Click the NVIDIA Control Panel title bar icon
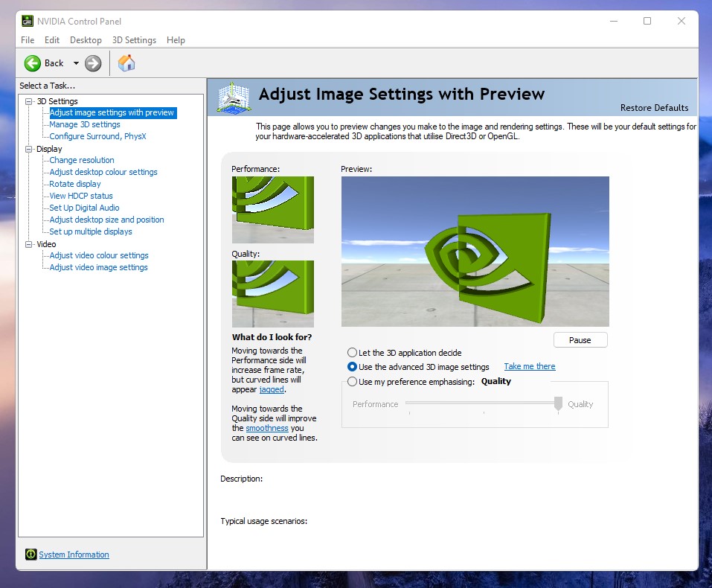This screenshot has width=712, height=588. click(x=28, y=21)
